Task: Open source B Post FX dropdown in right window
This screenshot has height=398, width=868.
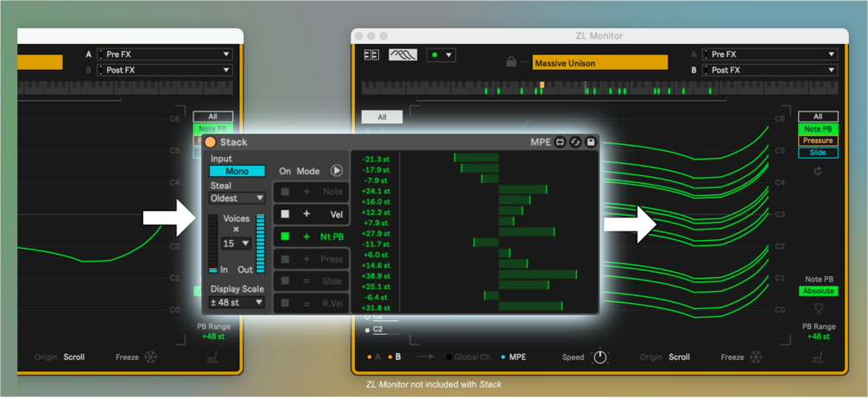Action: pyautogui.click(x=769, y=70)
